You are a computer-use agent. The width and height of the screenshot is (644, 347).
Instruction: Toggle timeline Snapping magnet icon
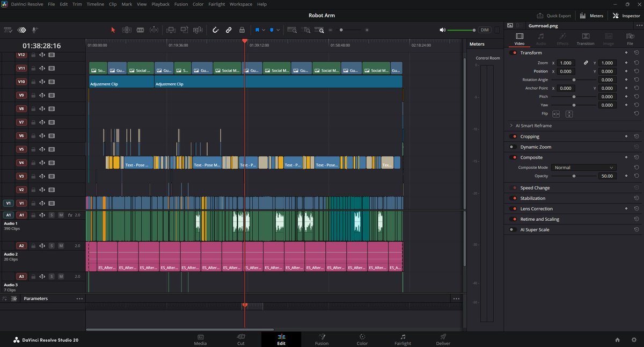(215, 30)
